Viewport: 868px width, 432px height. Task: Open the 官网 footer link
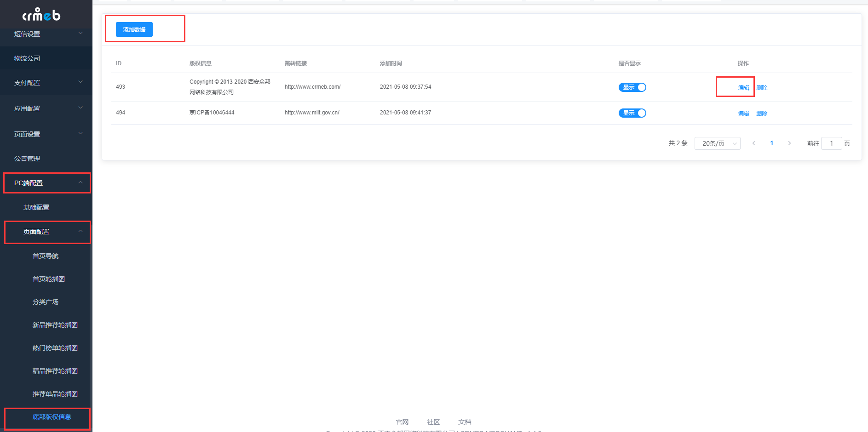point(402,422)
